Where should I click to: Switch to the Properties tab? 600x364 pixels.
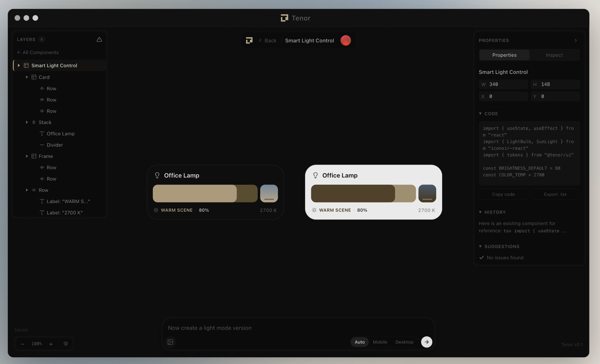504,55
